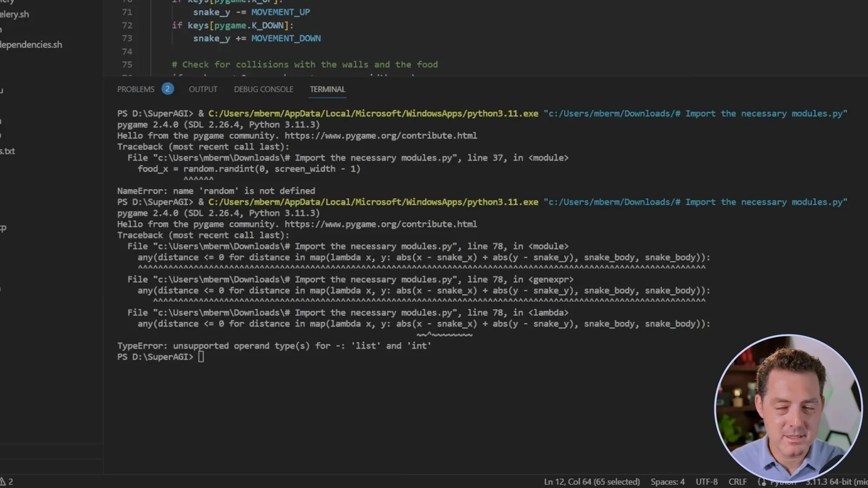Viewport: 868px width, 488px height.
Task: Change the CRLF line ending setting
Action: pos(737,481)
